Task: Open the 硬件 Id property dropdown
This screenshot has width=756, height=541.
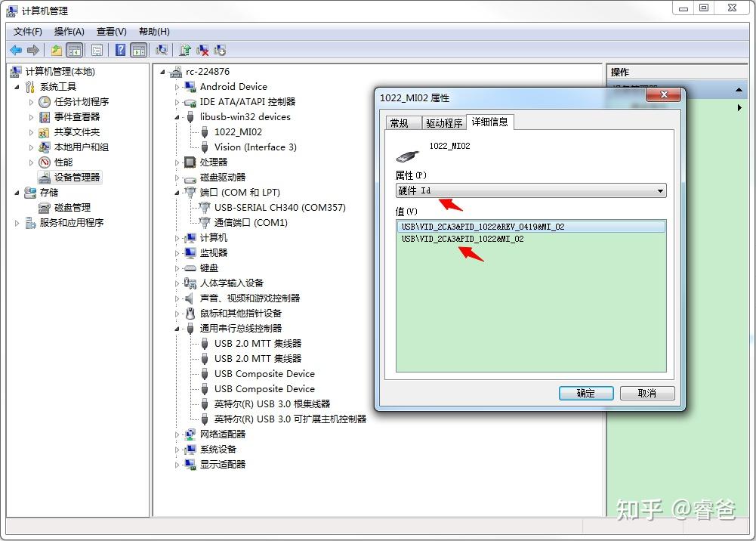Action: pyautogui.click(x=659, y=190)
